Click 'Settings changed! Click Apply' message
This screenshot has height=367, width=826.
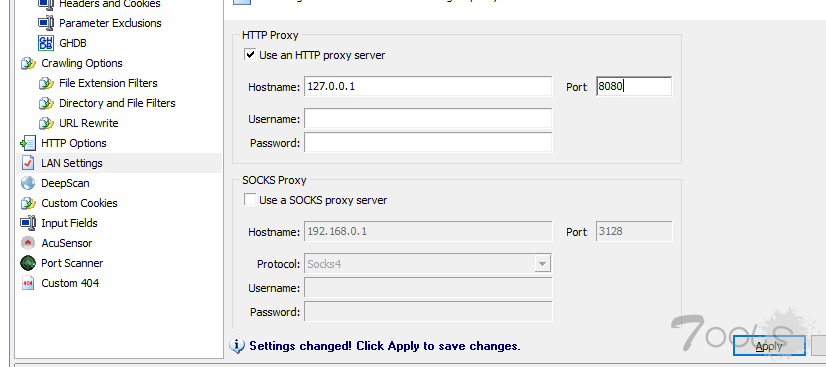[x=385, y=346]
